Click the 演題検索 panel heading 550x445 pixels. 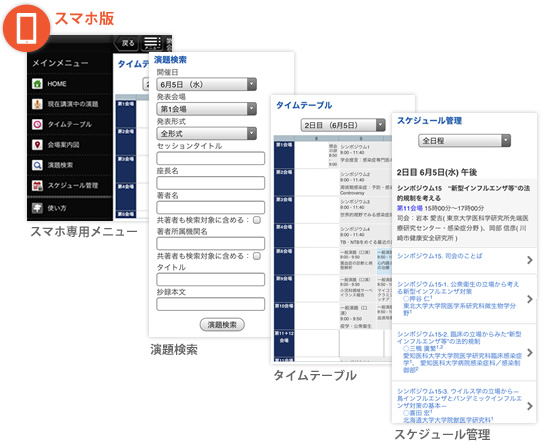[170, 60]
